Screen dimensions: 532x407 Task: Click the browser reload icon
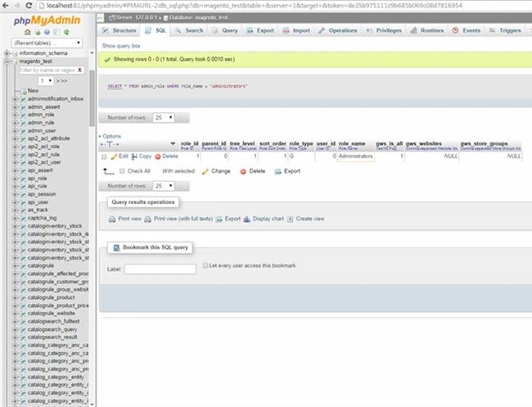coord(29,6)
